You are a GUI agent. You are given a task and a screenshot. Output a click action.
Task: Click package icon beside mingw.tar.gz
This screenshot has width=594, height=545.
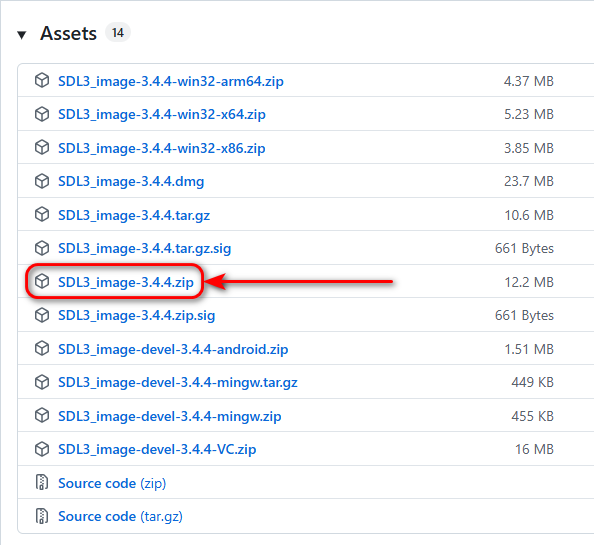pyautogui.click(x=42, y=382)
